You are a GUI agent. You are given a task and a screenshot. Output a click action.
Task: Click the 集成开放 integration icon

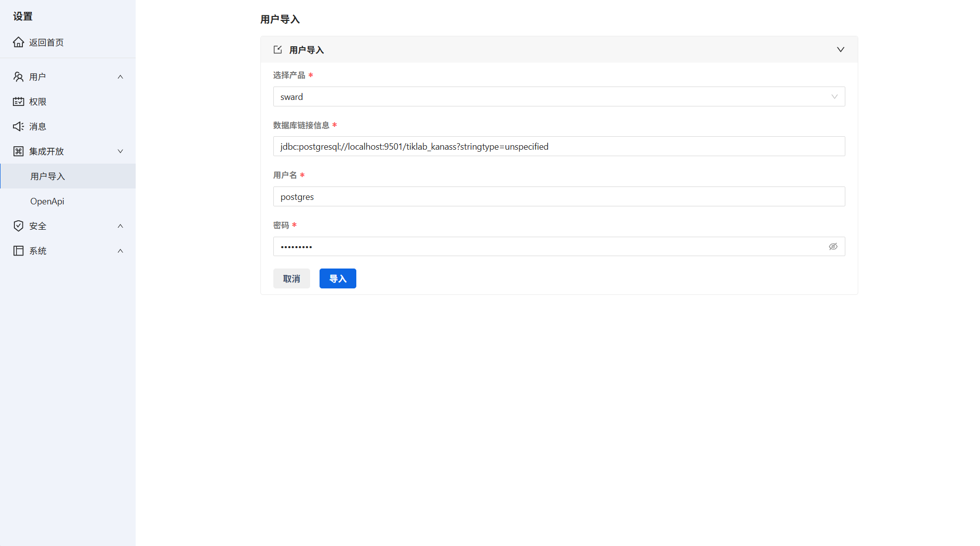coord(18,151)
